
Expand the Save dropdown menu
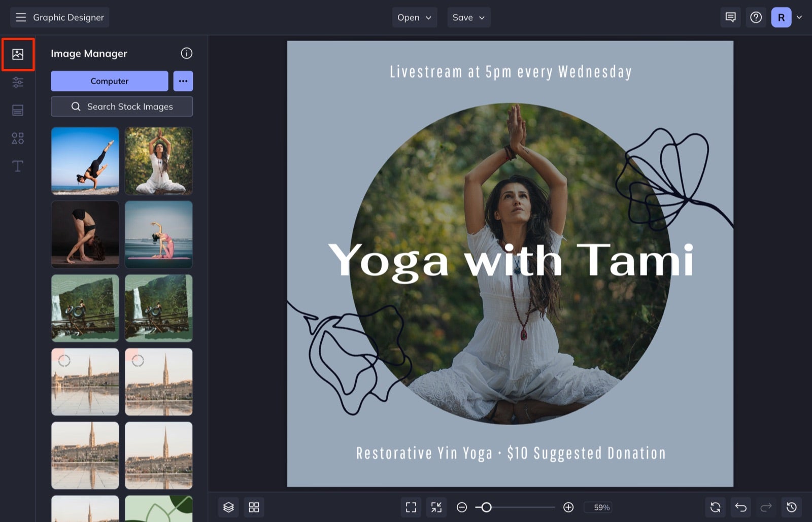(468, 17)
